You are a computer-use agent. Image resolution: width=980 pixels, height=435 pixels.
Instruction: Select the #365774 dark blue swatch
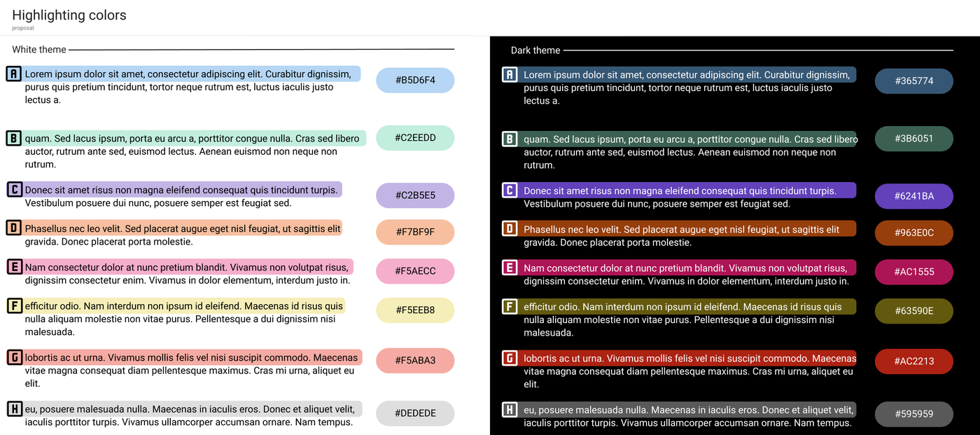(914, 81)
